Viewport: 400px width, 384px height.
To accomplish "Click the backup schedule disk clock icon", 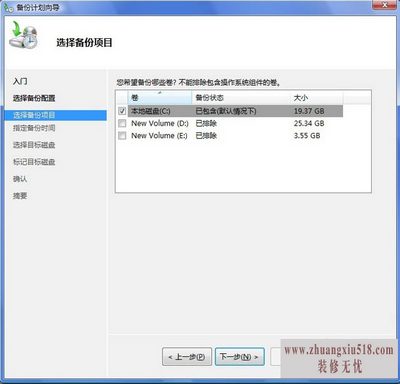I will (x=23, y=36).
